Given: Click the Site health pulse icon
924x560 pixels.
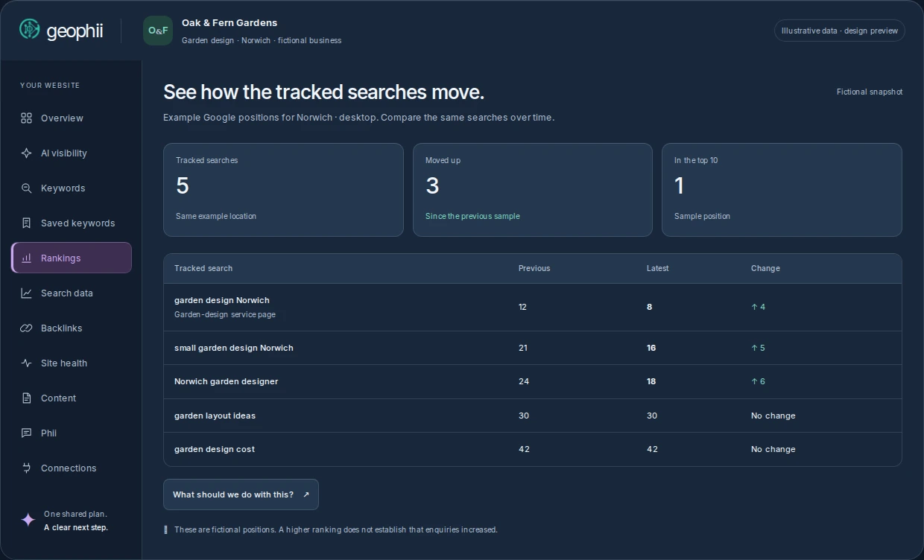Looking at the screenshot, I should tap(26, 363).
